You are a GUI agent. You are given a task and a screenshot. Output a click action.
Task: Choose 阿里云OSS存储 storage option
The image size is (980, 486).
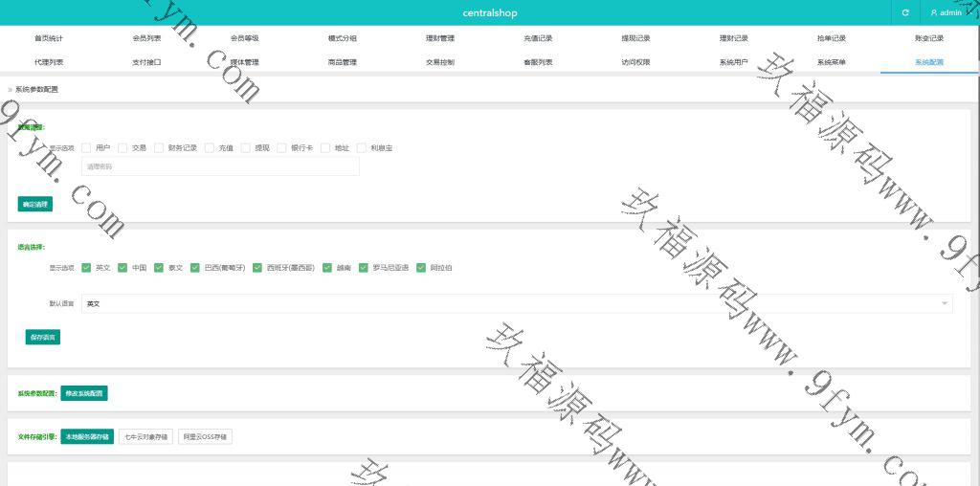206,437
